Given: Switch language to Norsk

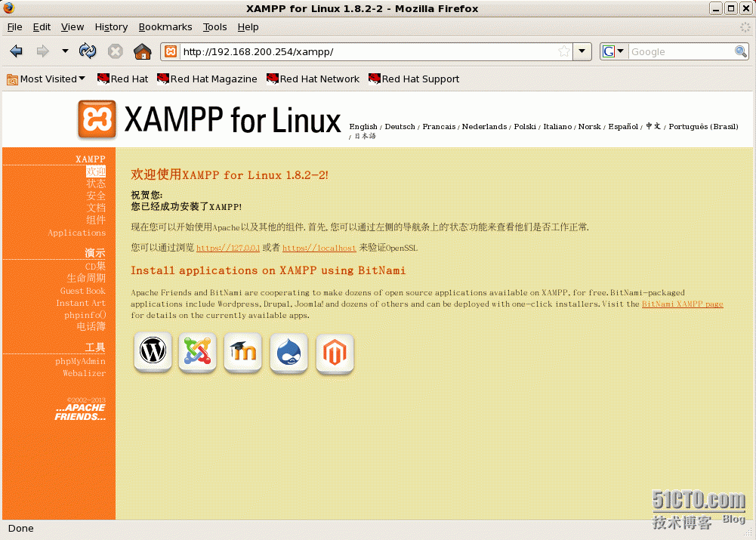Looking at the screenshot, I should [589, 126].
